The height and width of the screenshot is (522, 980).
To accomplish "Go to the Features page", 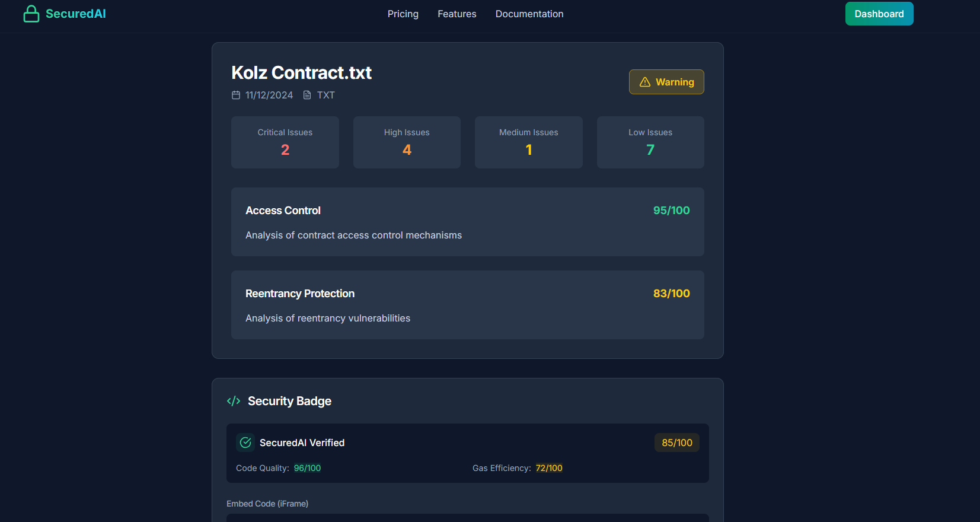I will (457, 14).
